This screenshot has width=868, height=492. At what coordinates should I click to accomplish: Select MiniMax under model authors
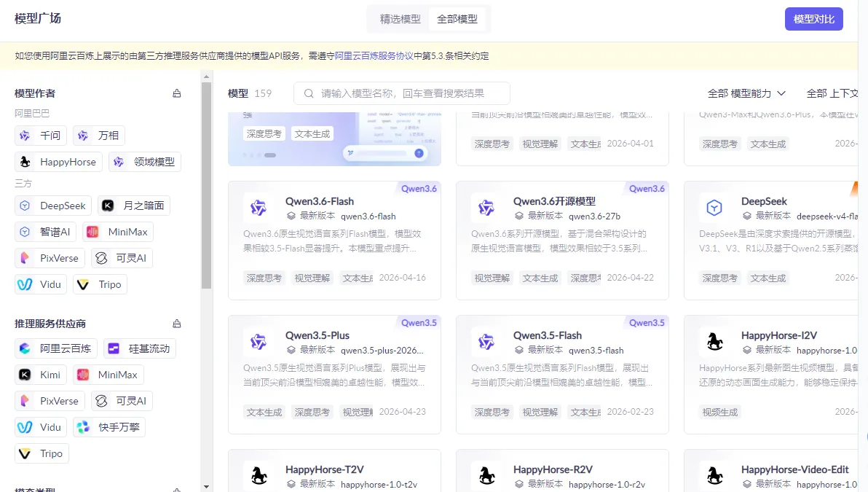[x=118, y=232]
